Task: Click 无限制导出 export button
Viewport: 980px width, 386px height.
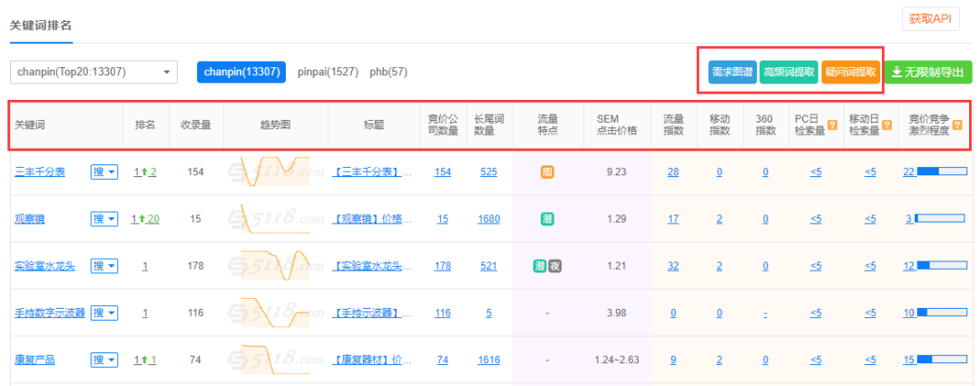Action: pos(928,72)
